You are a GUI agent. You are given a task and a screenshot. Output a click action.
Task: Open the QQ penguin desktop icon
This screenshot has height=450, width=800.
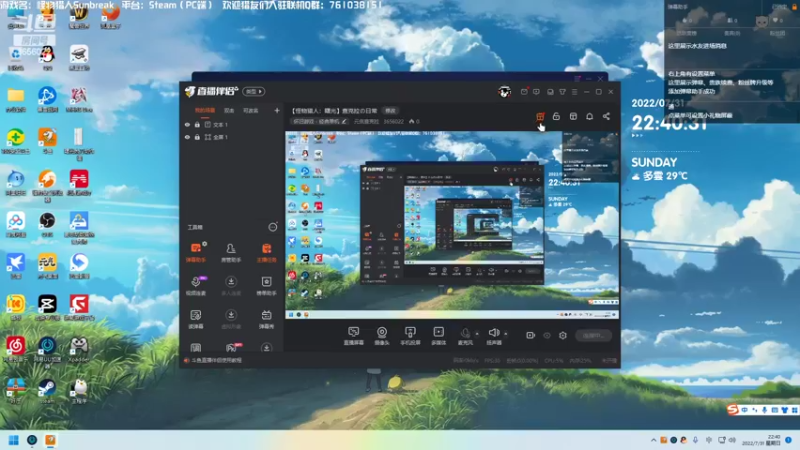point(47,57)
